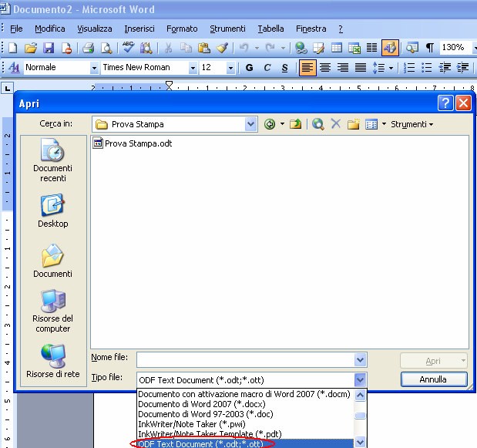Expand the Cerca in folder dropdown
477x448 pixels.
(x=251, y=124)
